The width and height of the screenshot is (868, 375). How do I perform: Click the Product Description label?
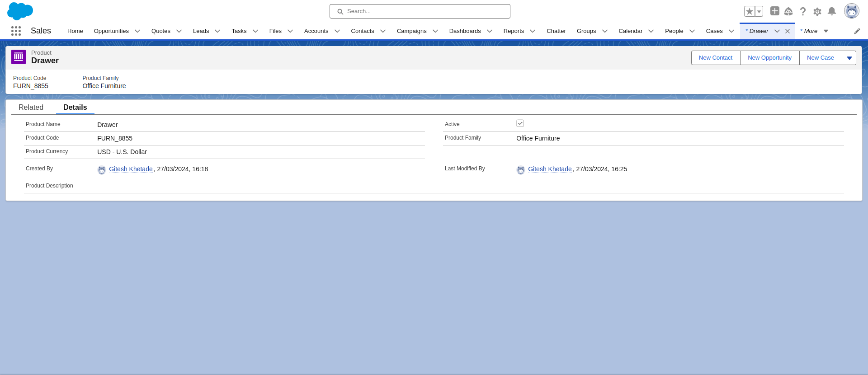(49, 186)
